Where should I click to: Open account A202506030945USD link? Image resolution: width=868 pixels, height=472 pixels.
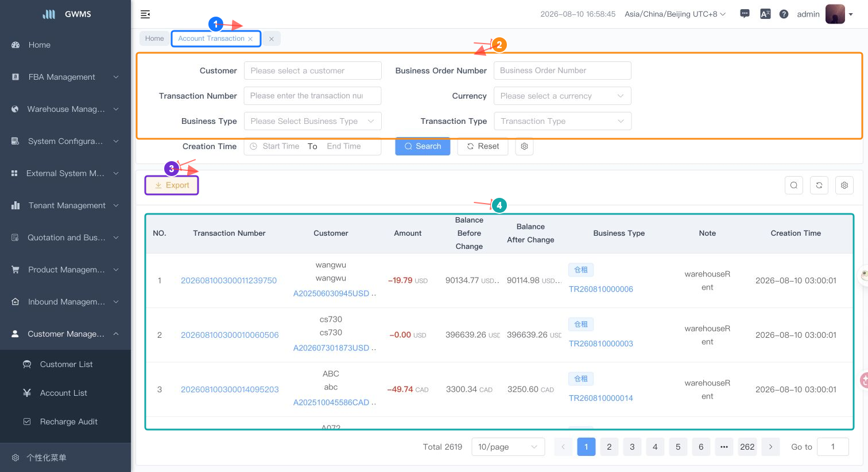331,294
